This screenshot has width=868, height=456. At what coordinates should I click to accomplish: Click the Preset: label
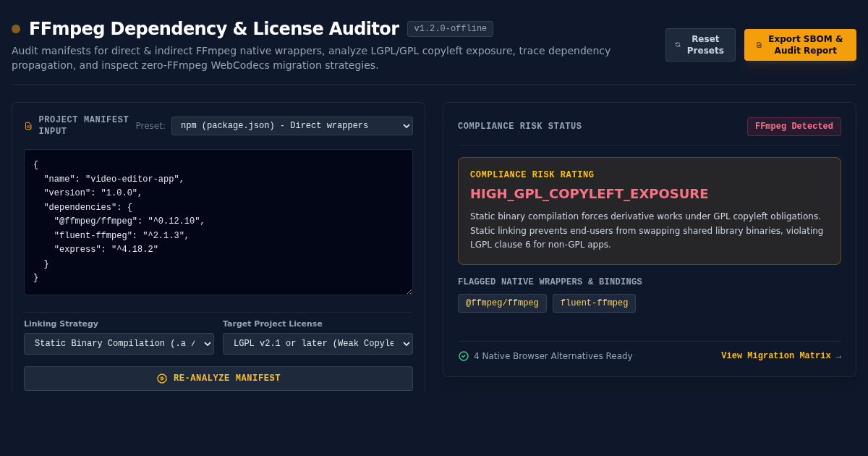(x=150, y=126)
